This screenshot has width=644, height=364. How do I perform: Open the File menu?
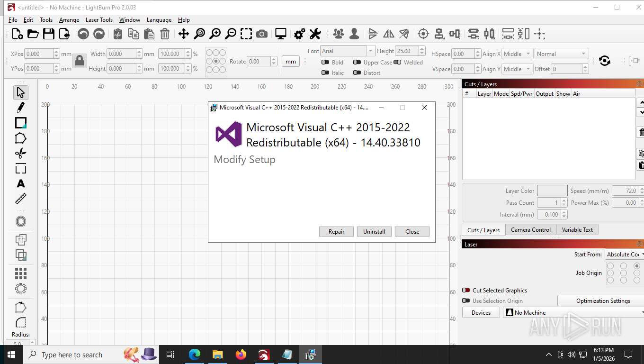(13, 19)
